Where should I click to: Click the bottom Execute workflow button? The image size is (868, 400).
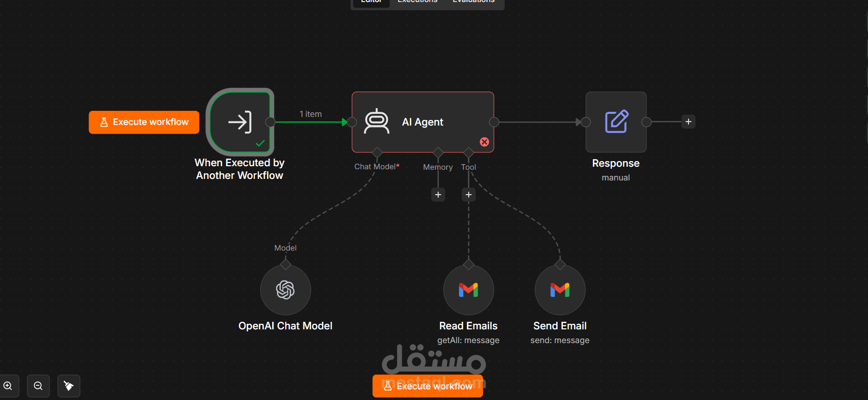[428, 386]
